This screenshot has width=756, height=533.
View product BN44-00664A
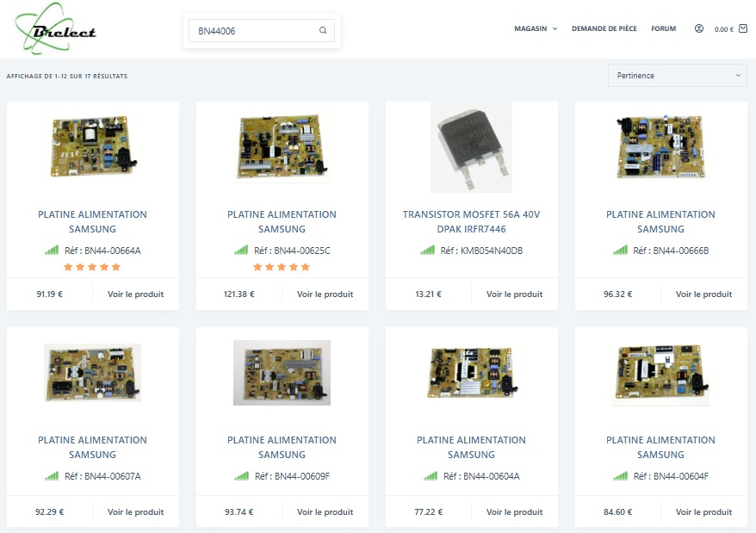click(x=135, y=294)
